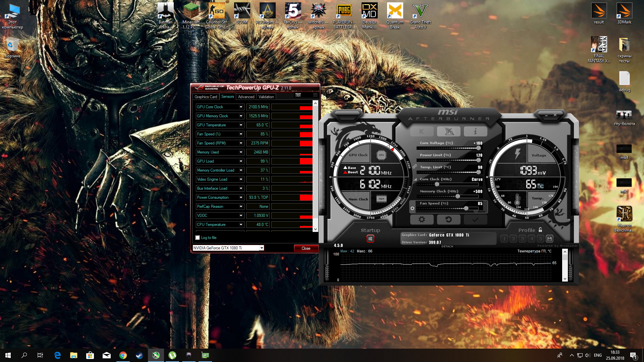Switch to Advanced tab in GPU-Z
The image size is (644, 362).
pyautogui.click(x=246, y=97)
